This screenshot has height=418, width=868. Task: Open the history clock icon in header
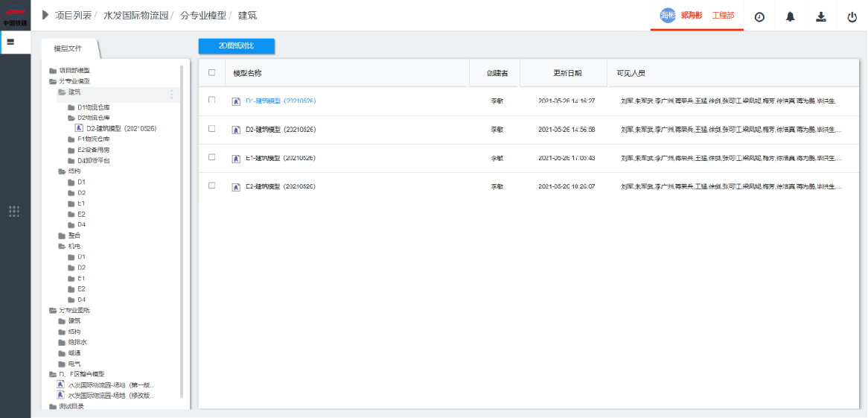759,16
